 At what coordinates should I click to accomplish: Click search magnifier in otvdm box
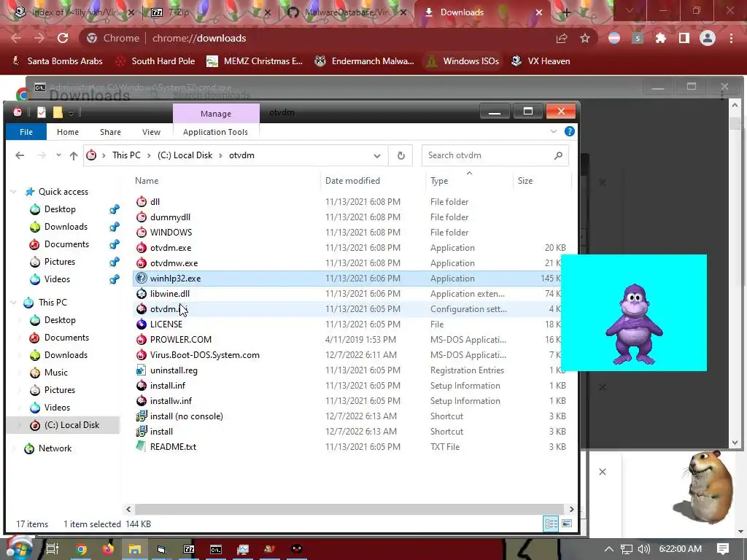coord(558,155)
